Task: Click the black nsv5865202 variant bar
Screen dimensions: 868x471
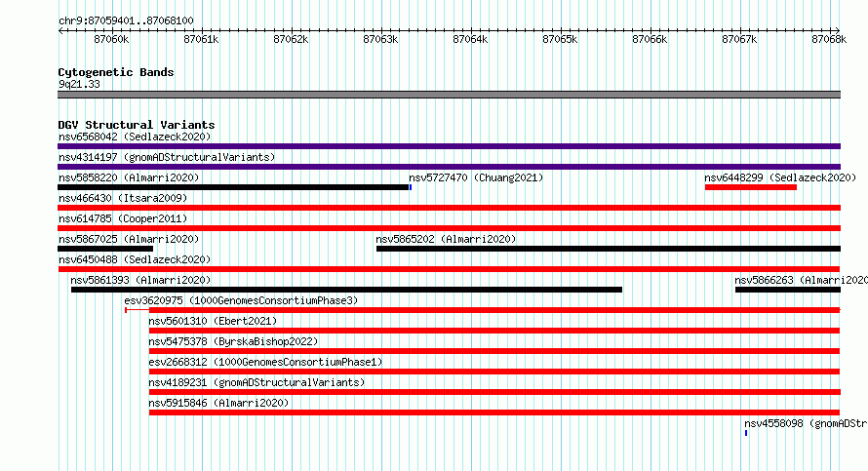Action: coord(609,249)
